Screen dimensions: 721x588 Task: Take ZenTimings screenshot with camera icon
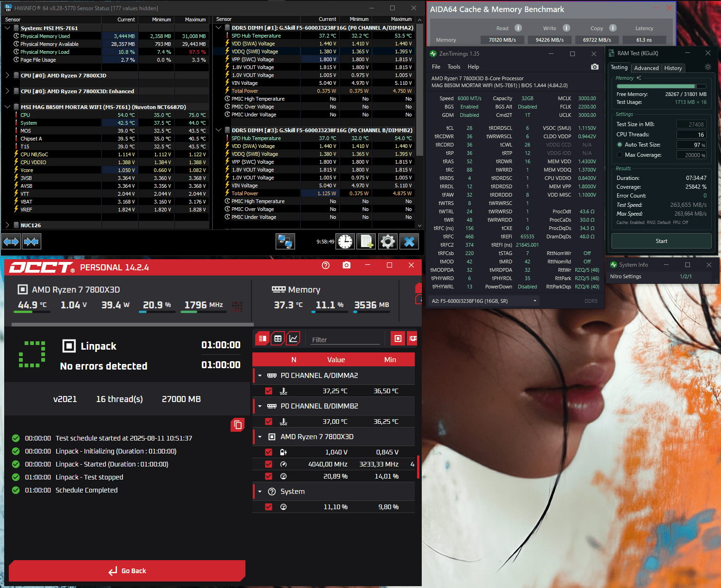pyautogui.click(x=594, y=67)
